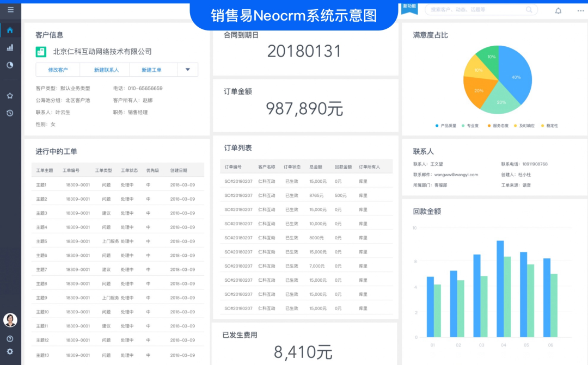Go to Home via sidebar icon
This screenshot has height=365, width=588.
(10, 30)
